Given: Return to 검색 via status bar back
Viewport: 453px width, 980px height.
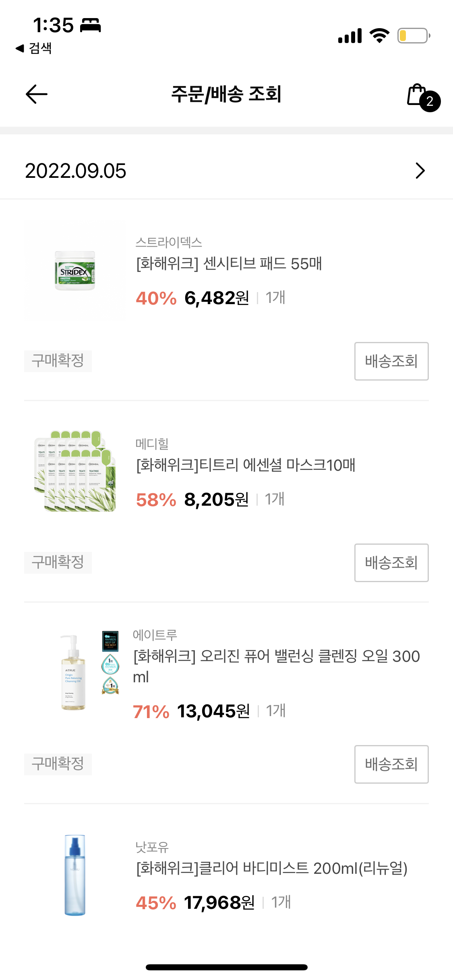Looking at the screenshot, I should click(x=34, y=48).
